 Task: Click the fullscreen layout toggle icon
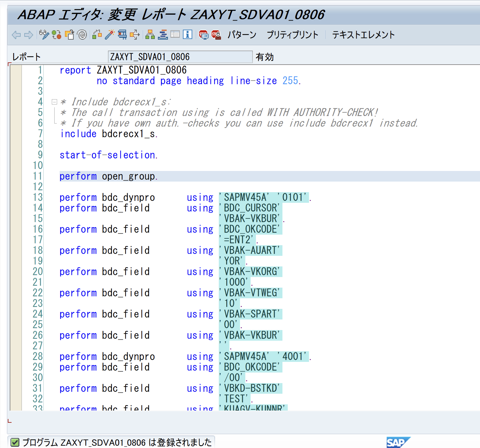(x=175, y=34)
